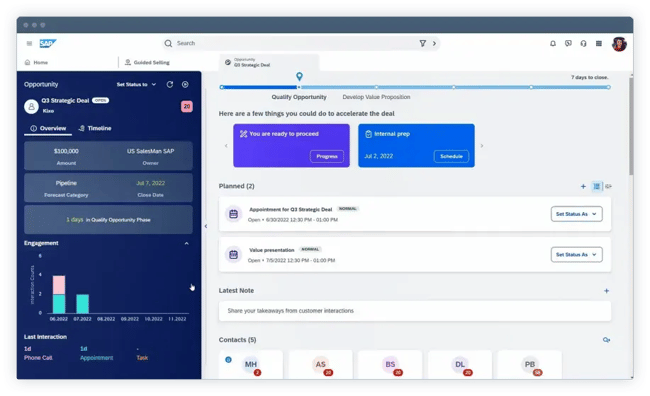Click the SAP logo

(48, 43)
